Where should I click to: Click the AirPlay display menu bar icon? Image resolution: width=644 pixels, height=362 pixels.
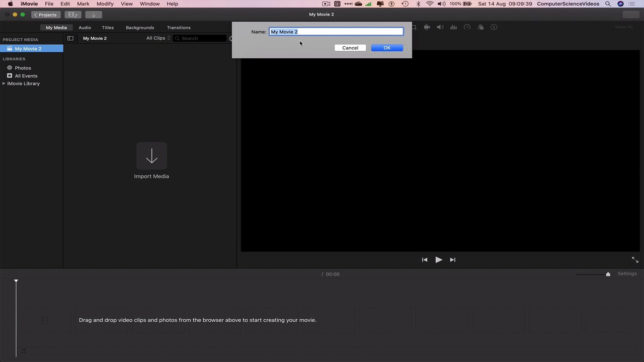[x=380, y=4]
